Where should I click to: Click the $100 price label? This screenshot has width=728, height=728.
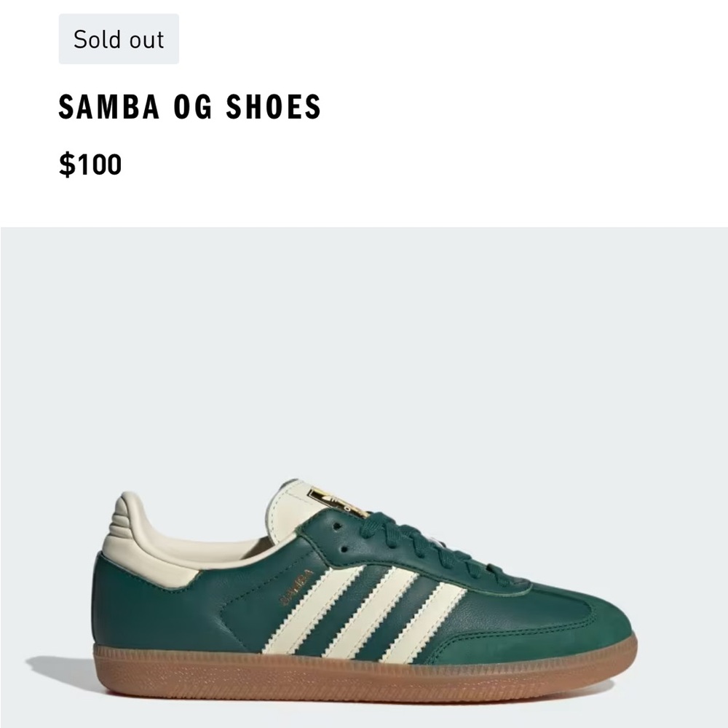click(90, 165)
